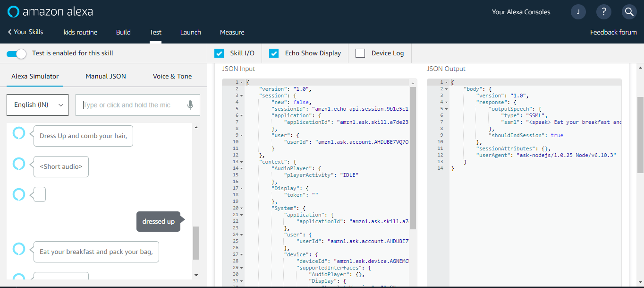Click the playerActivity IDLE line

point(321,175)
